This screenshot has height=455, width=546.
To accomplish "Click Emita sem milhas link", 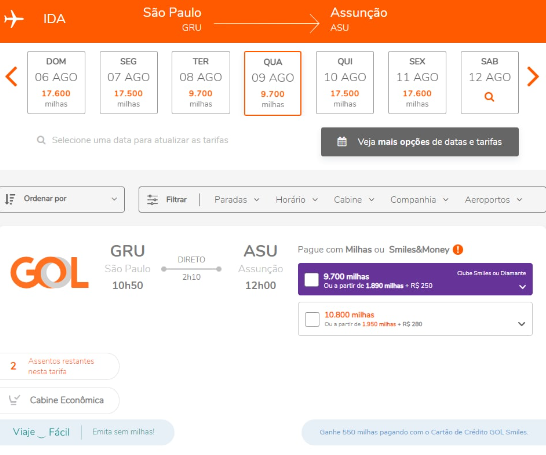I will 123,432.
